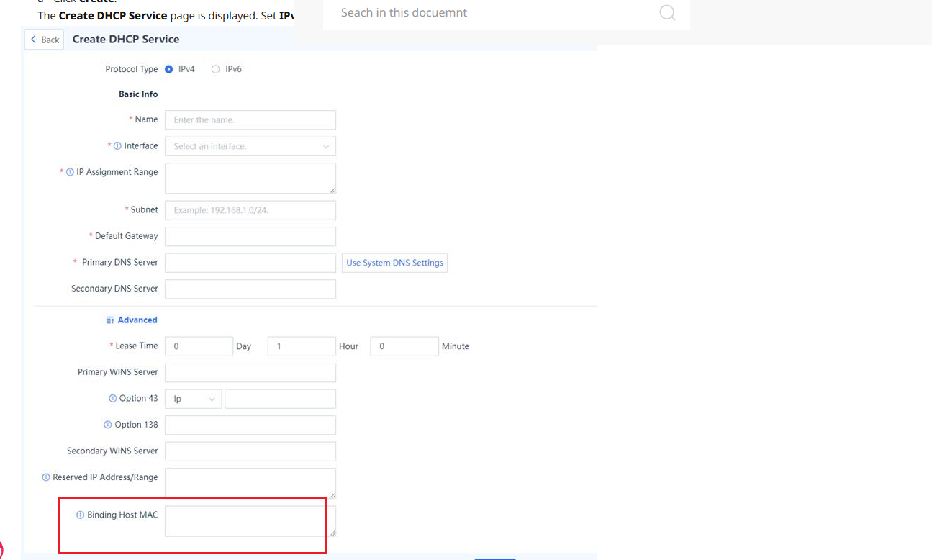This screenshot has width=932, height=560.
Task: Select the IPv4 protocol radio button
Action: [169, 69]
